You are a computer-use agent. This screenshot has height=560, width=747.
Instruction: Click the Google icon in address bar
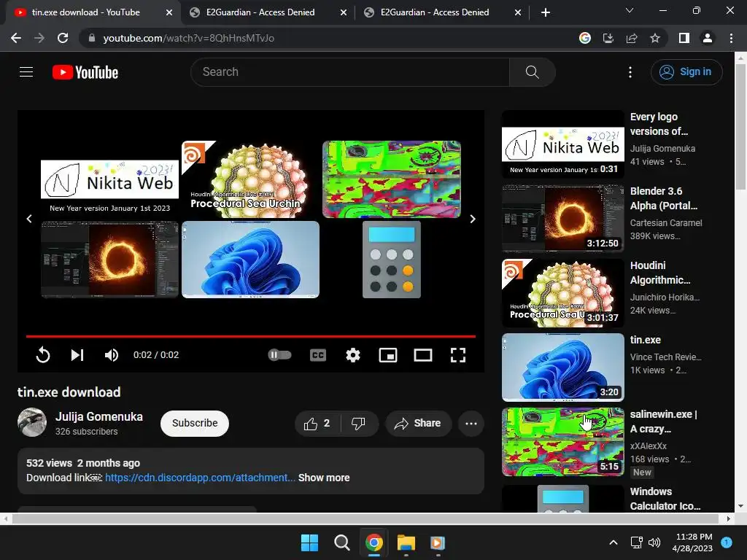[585, 38]
